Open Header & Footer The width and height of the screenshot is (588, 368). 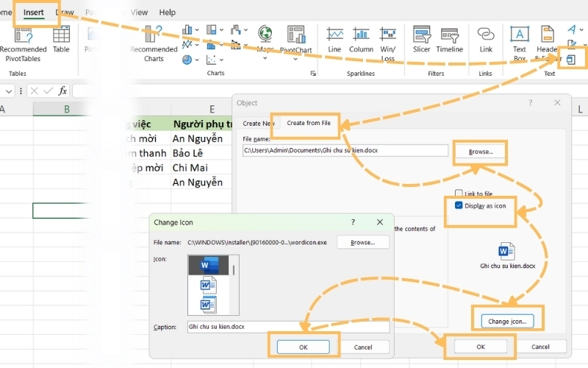point(547,44)
